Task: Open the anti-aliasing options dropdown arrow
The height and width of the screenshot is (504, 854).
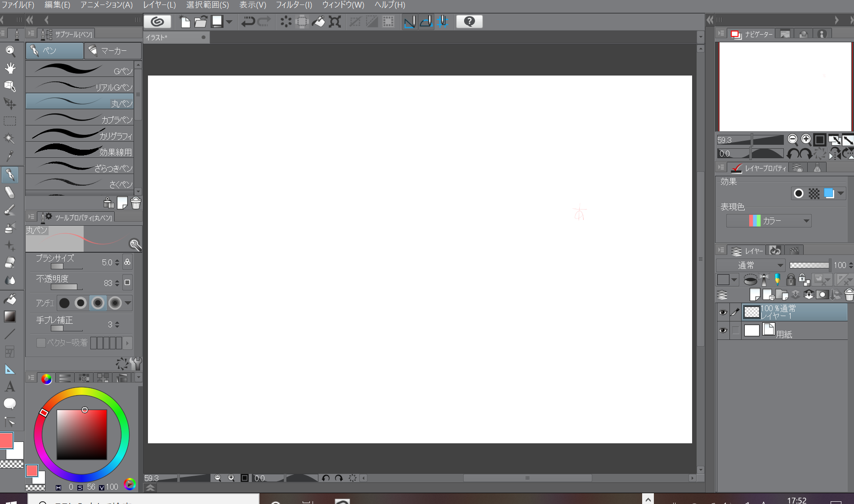Action: 128,303
